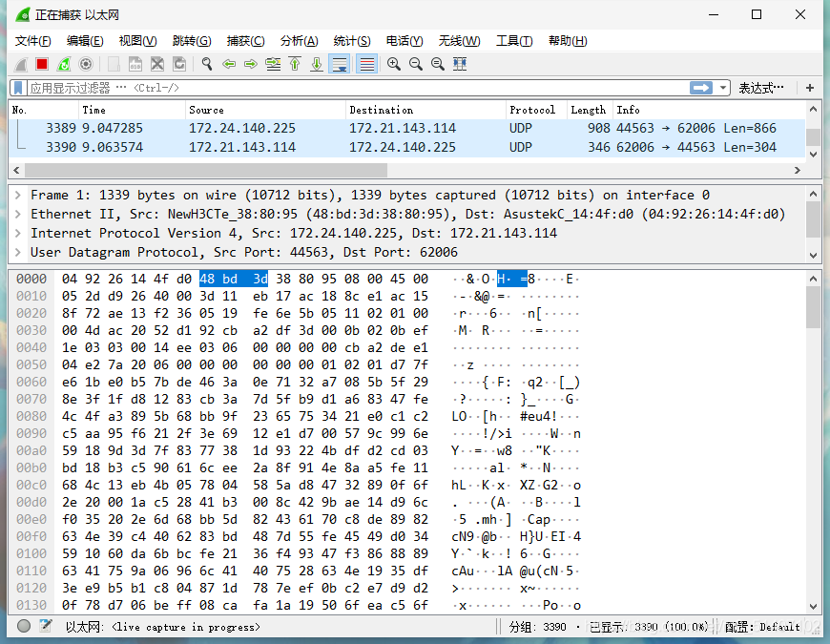830x644 pixels.
Task: Open the 文件(F) menu
Action: click(32, 41)
